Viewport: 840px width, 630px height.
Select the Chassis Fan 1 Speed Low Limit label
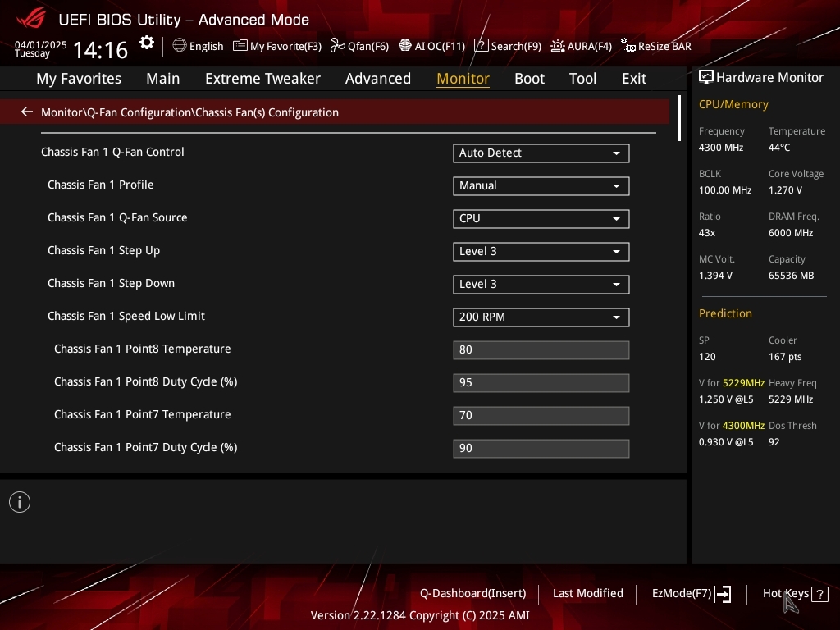point(126,316)
